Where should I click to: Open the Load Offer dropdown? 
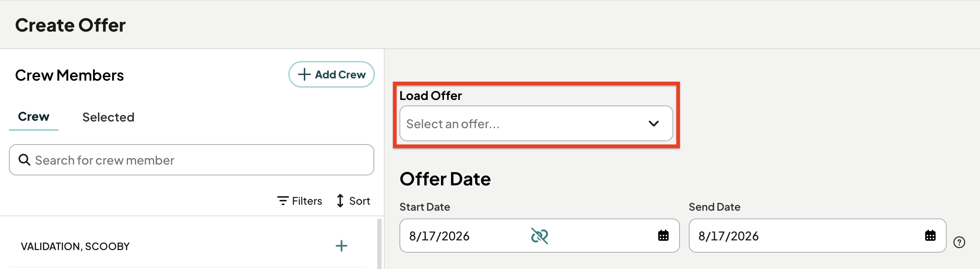(536, 123)
